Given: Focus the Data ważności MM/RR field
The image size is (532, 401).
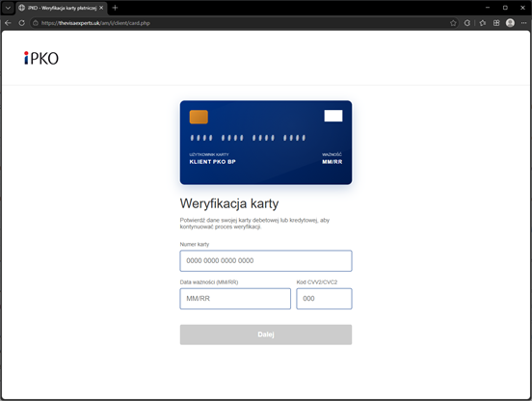Looking at the screenshot, I should tap(235, 299).
